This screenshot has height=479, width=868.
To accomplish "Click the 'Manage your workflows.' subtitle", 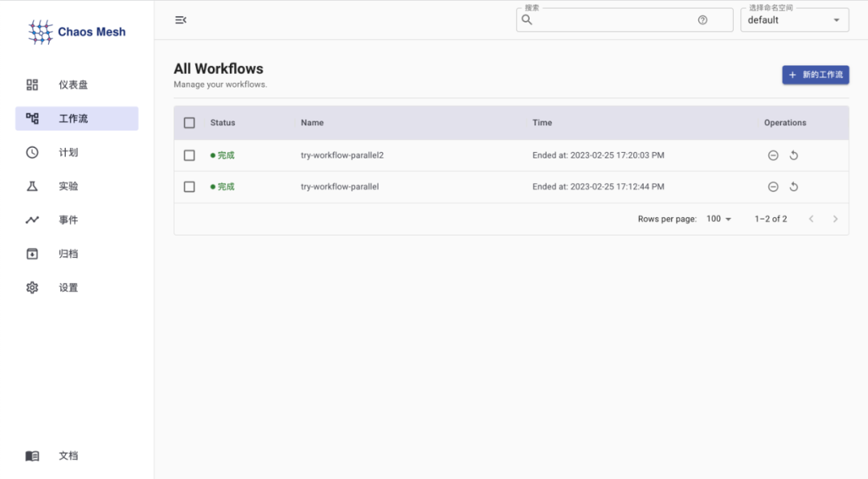I will pyautogui.click(x=220, y=84).
